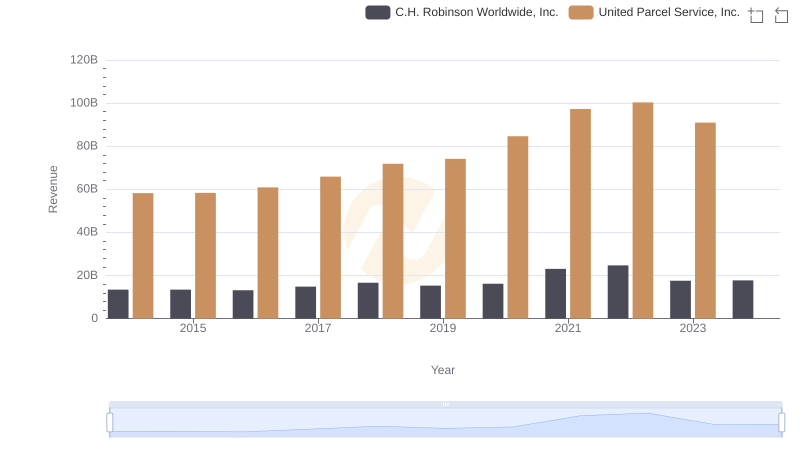Click the C.H. Robinson bar for 2022
This screenshot has height=461, width=800.
point(618,292)
